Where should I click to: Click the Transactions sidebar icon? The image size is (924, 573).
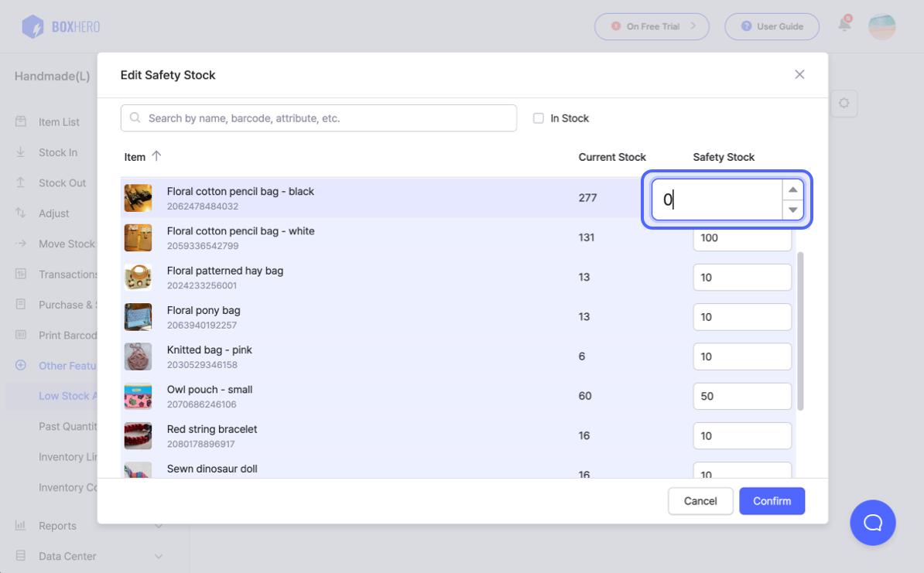click(20, 274)
